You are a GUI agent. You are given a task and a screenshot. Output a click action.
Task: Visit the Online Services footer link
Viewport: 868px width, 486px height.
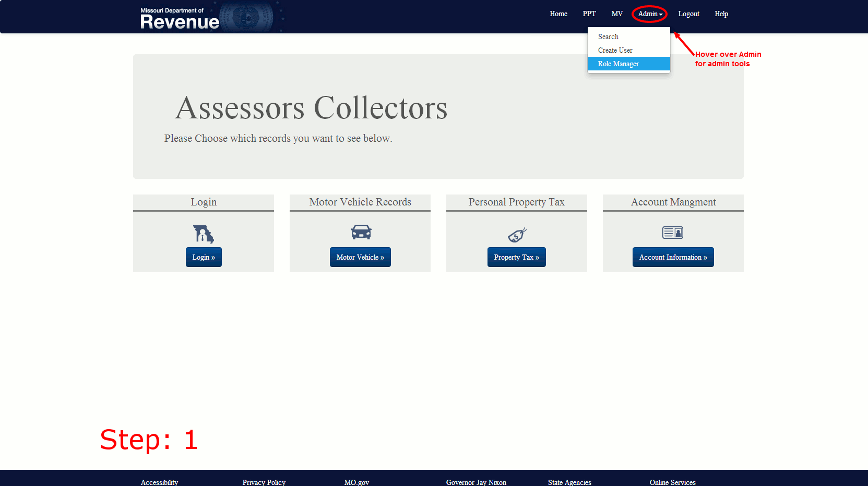(x=672, y=482)
